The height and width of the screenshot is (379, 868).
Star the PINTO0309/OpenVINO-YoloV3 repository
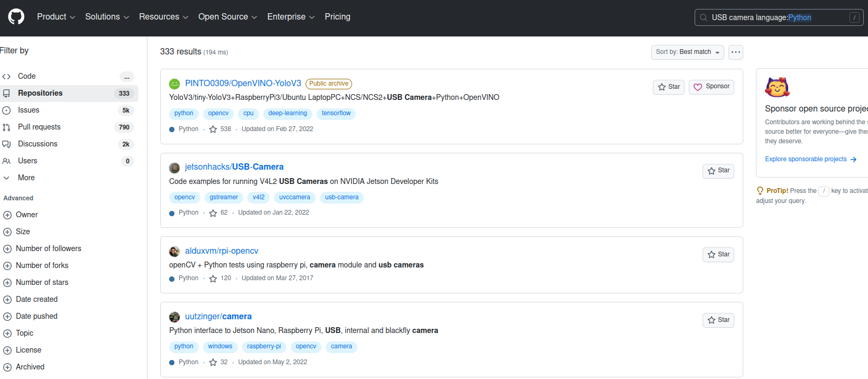(669, 87)
